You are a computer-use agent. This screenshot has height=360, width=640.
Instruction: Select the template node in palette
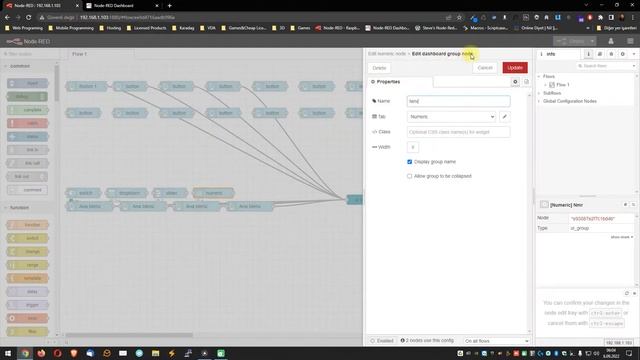tap(28, 278)
